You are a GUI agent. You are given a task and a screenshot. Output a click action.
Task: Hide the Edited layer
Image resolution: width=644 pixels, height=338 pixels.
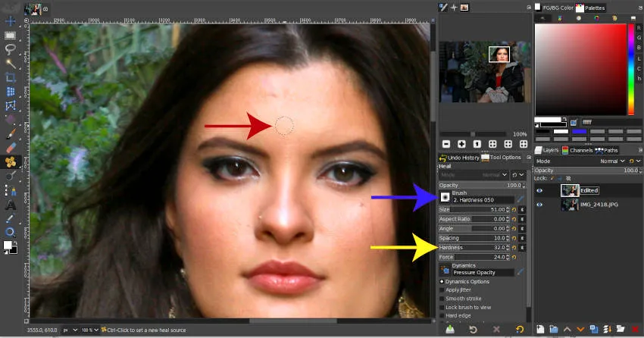(x=540, y=191)
